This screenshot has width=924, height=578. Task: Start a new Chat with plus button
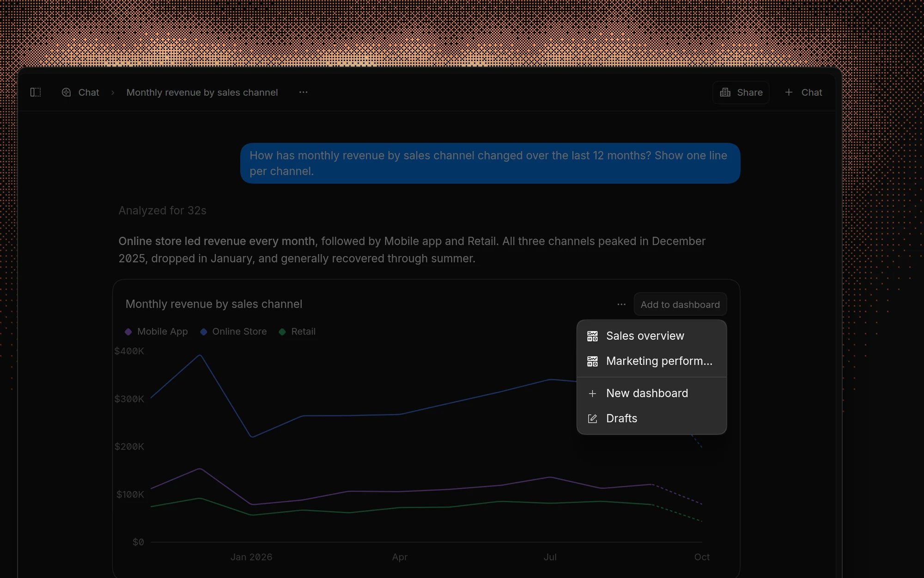(803, 92)
